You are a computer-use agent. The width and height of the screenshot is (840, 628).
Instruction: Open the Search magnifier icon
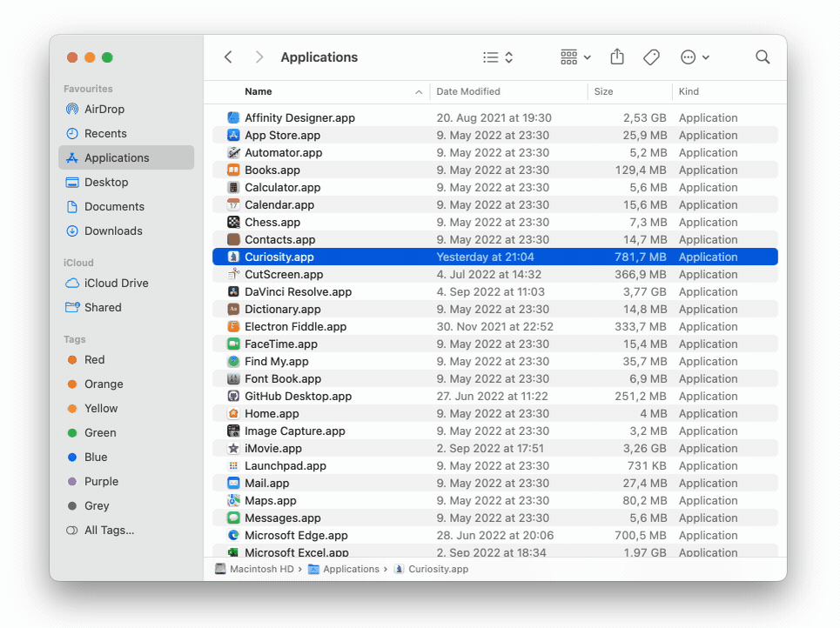pos(763,57)
